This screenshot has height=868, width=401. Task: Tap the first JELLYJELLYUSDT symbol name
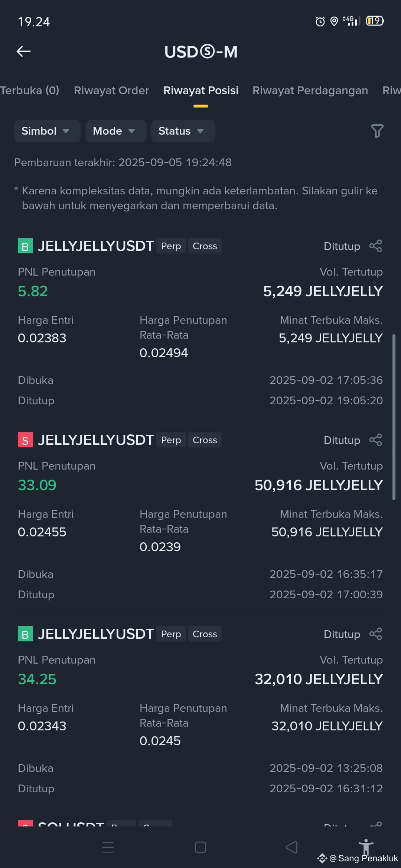[x=96, y=246]
